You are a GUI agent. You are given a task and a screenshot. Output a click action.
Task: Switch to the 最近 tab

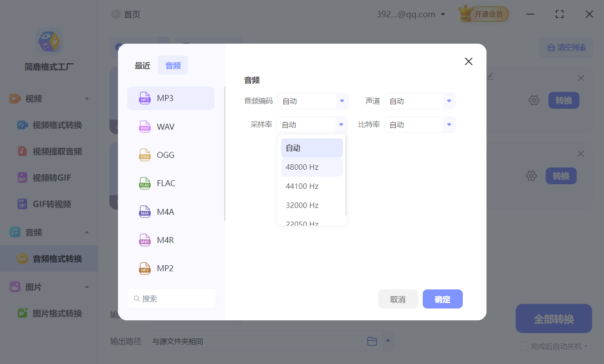pyautogui.click(x=142, y=65)
